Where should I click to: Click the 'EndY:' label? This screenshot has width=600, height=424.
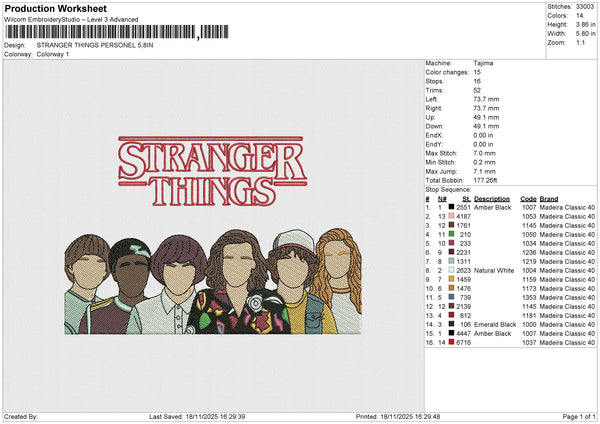pos(434,144)
